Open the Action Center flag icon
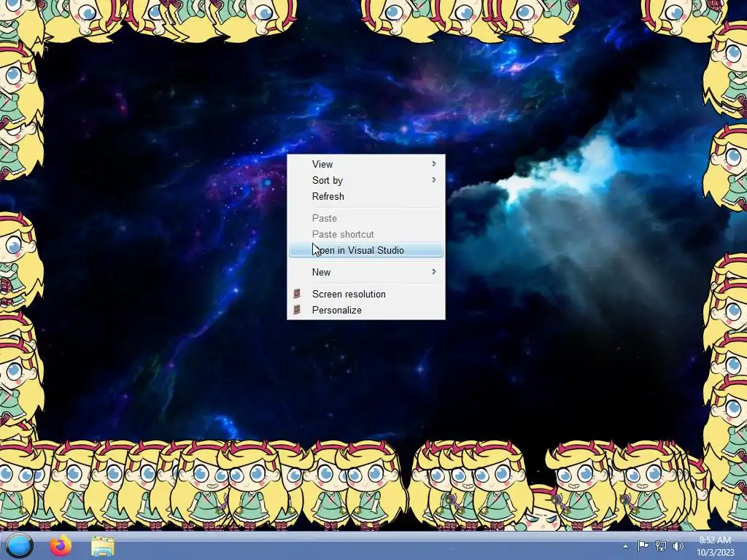 643,546
